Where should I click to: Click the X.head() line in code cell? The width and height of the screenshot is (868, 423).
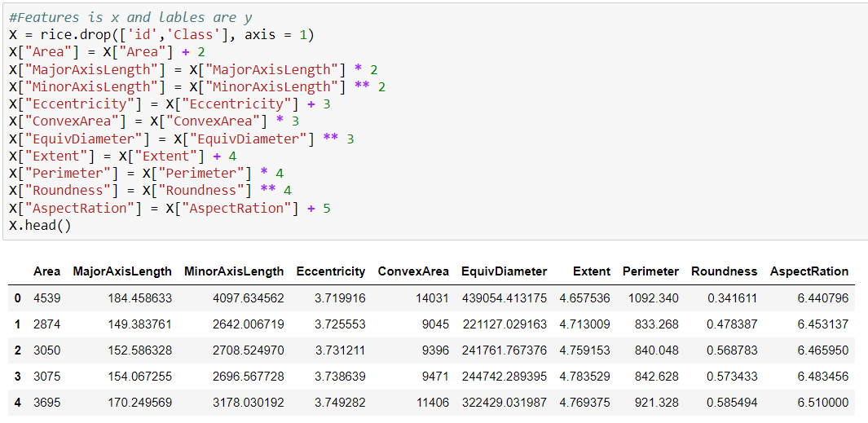[x=40, y=226]
